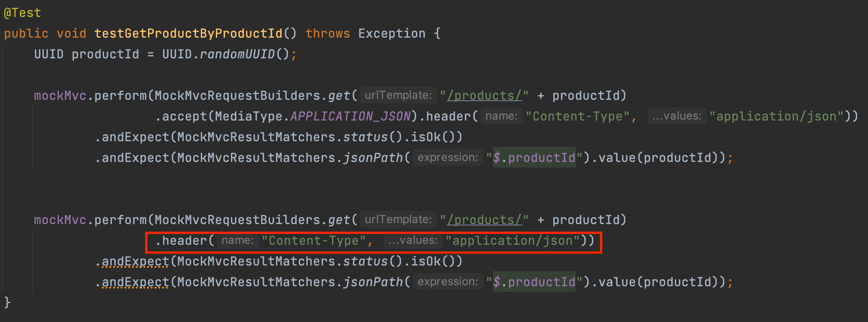Click the testGetProductByProductId method name
Screen dimensions: 868x322
pos(188,33)
